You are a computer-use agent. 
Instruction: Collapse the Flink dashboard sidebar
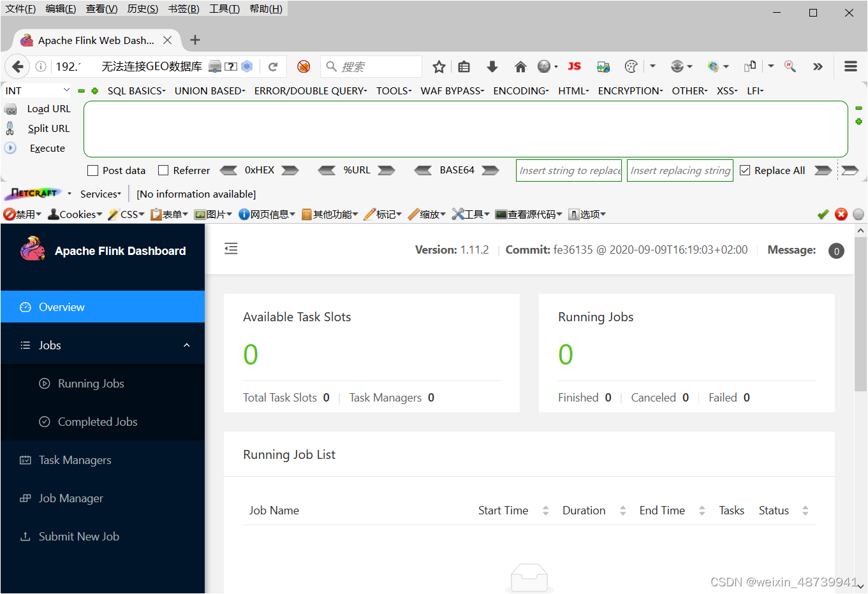point(231,249)
